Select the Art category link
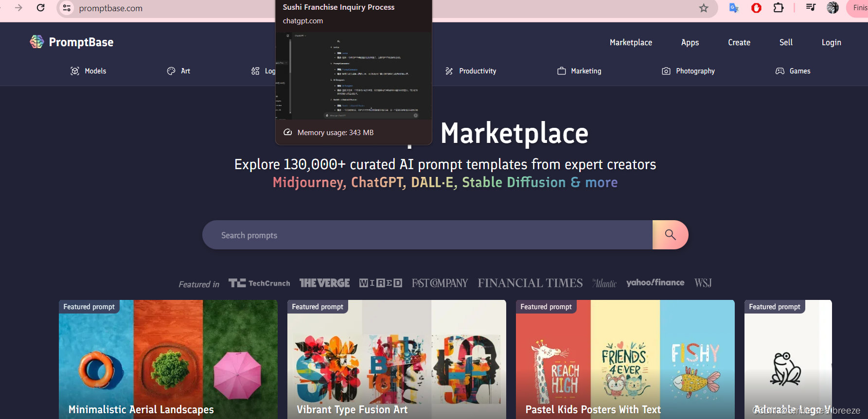The height and width of the screenshot is (419, 868). pyautogui.click(x=178, y=71)
